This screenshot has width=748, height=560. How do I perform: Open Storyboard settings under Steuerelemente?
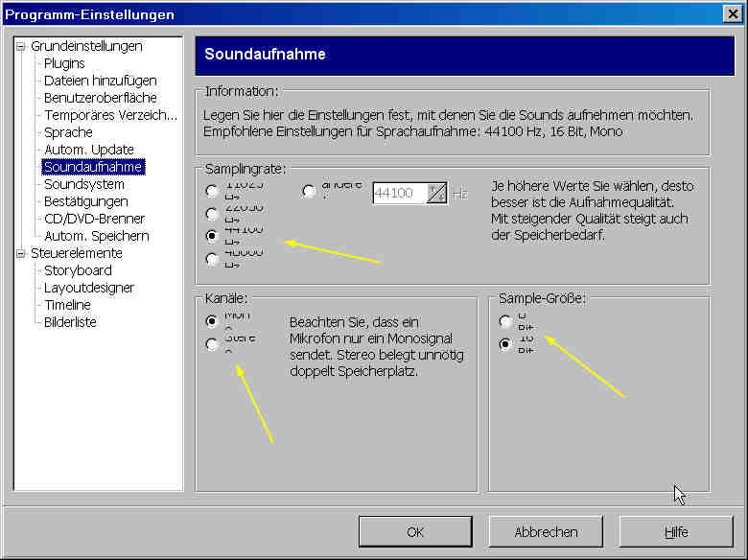pos(78,270)
